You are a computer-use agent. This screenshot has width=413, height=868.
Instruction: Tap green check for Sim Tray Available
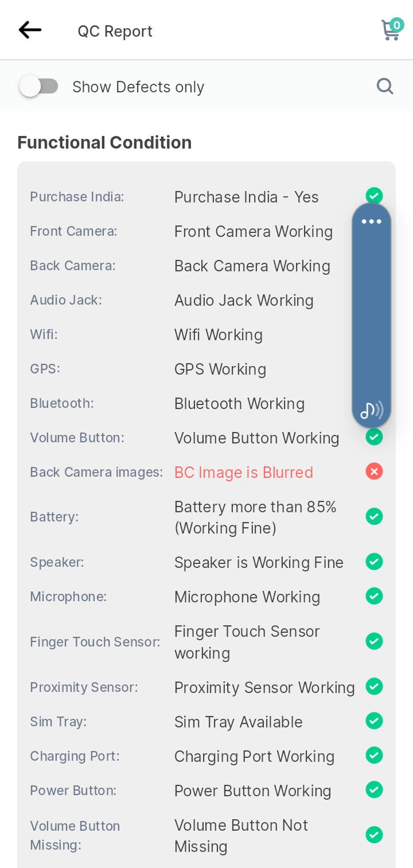pyautogui.click(x=375, y=721)
